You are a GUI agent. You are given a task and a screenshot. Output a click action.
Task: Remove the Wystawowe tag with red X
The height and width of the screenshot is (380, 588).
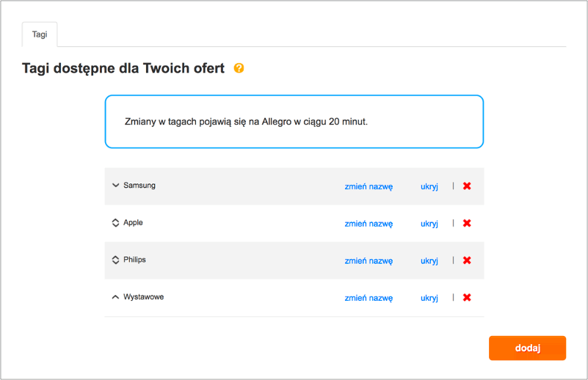[467, 298]
